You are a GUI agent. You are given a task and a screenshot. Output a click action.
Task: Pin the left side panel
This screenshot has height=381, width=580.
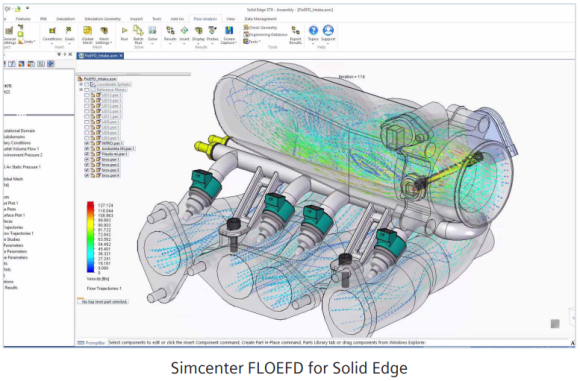(65, 54)
